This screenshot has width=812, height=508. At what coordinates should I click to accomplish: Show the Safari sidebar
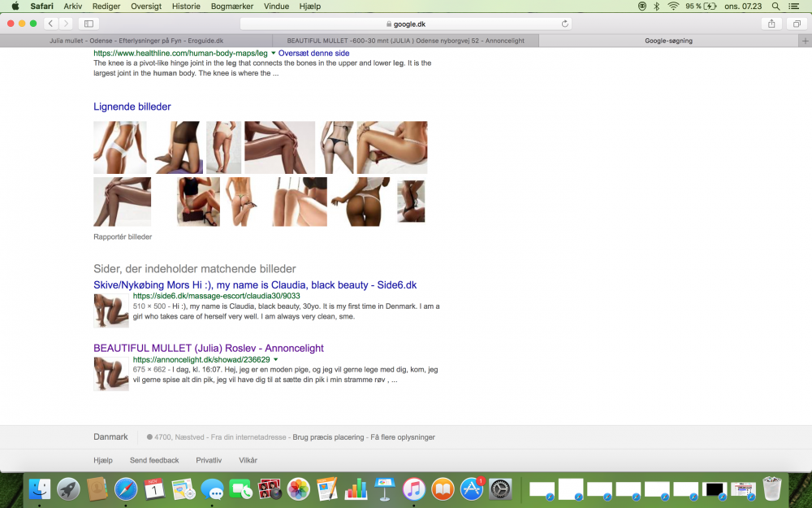point(89,24)
